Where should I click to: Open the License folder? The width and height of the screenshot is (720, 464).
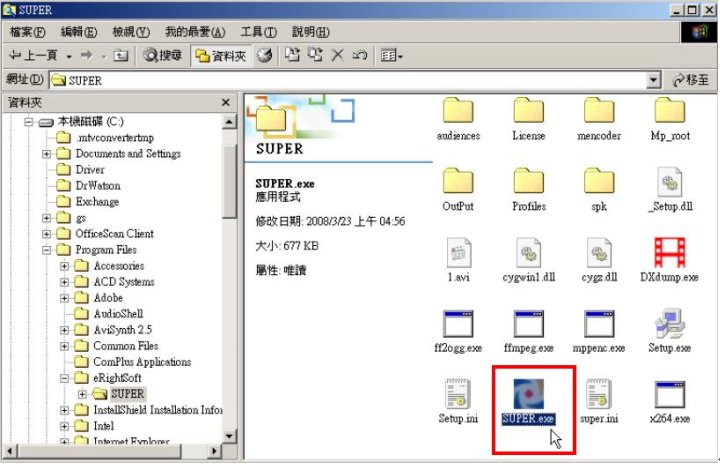tap(529, 119)
